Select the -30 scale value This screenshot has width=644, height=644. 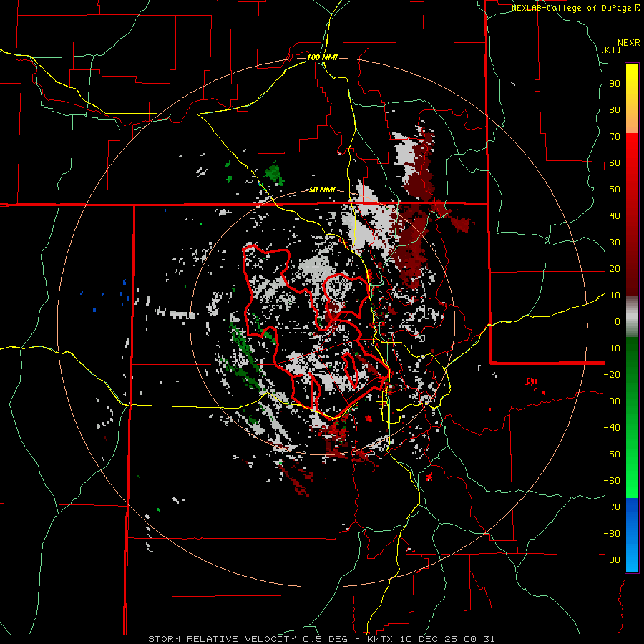click(x=612, y=401)
